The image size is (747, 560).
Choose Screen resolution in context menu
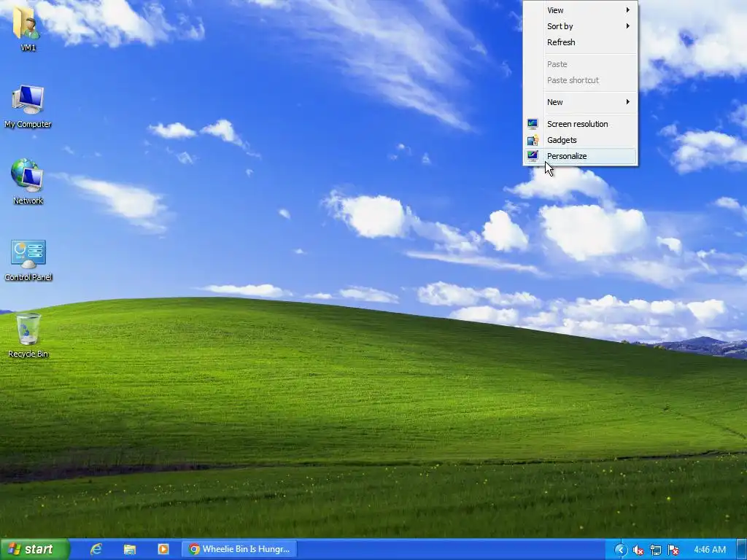tap(580, 124)
